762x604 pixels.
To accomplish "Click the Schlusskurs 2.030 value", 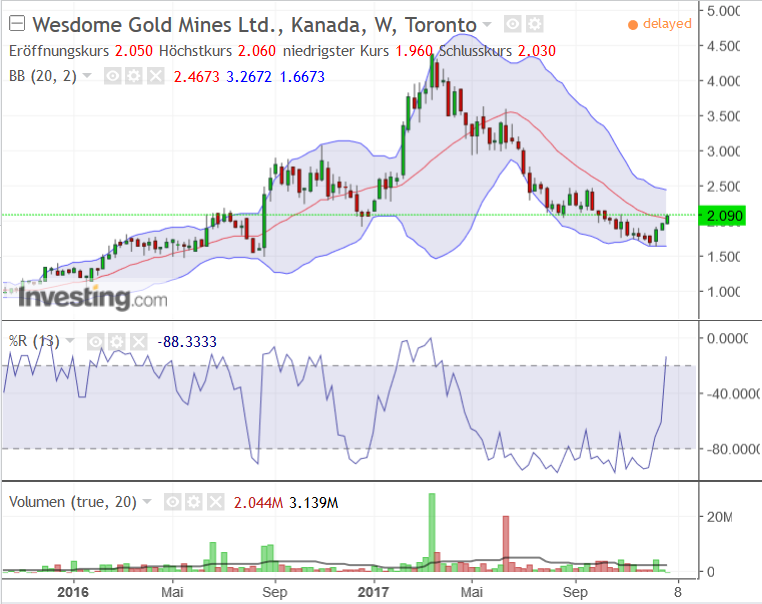I will pyautogui.click(x=537, y=51).
